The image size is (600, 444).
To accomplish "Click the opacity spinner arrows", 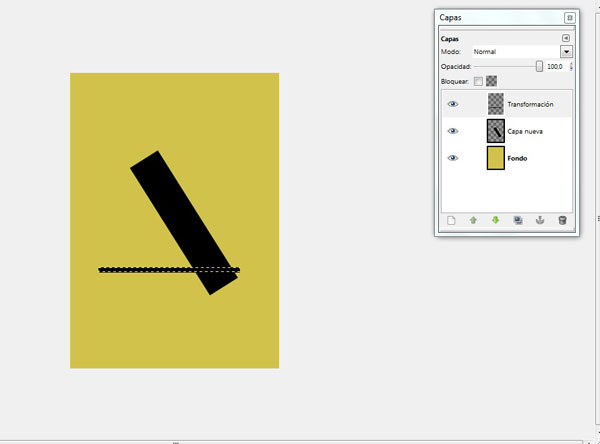I will (571, 67).
